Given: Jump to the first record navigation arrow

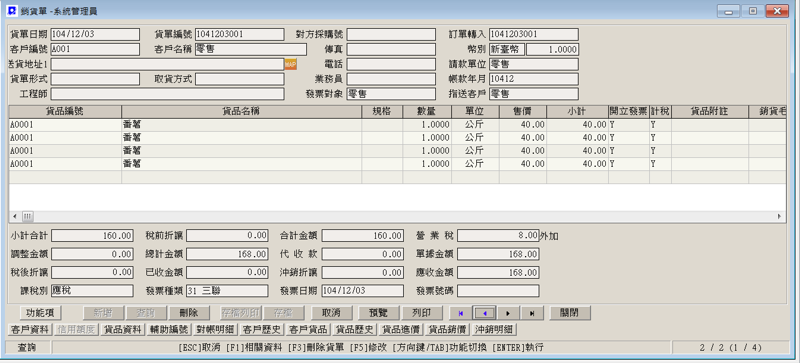Looking at the screenshot, I should [461, 313].
